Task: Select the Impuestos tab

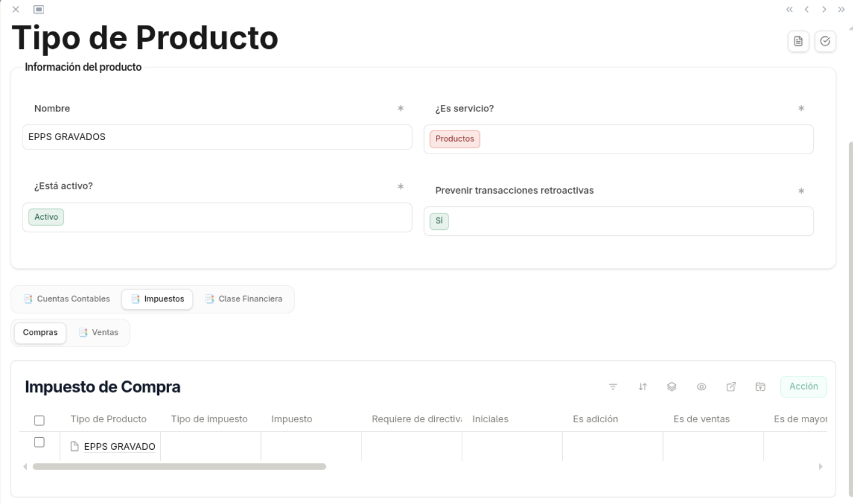Action: (x=157, y=299)
